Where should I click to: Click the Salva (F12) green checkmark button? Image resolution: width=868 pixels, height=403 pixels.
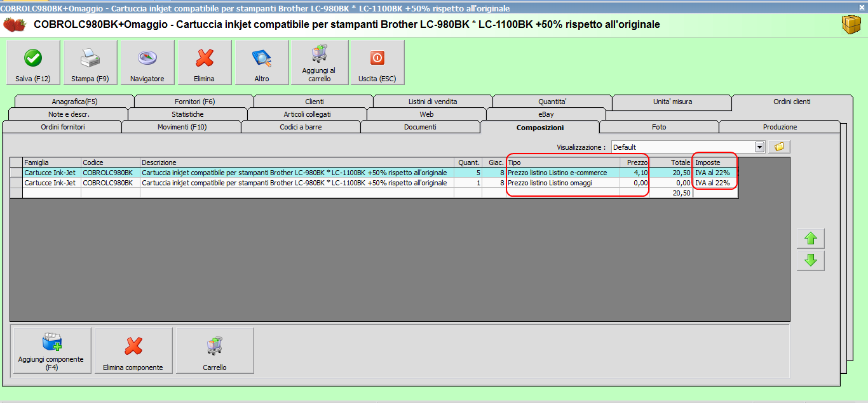point(33,62)
